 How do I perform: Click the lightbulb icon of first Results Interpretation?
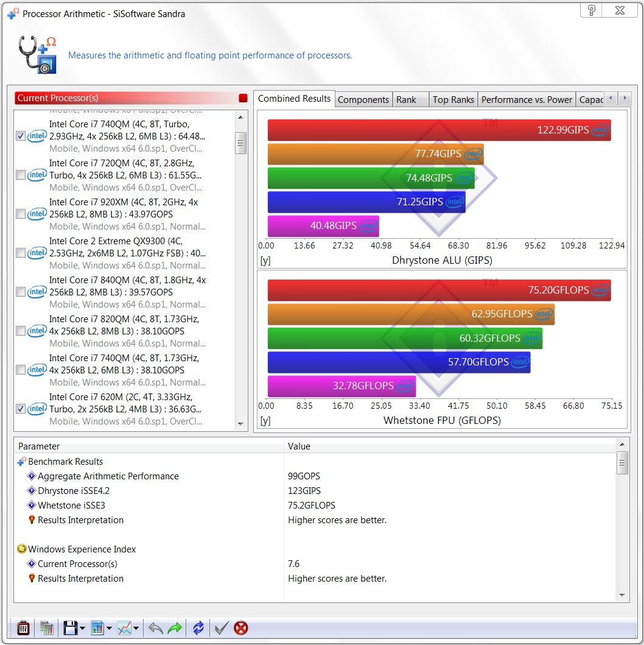pos(32,520)
